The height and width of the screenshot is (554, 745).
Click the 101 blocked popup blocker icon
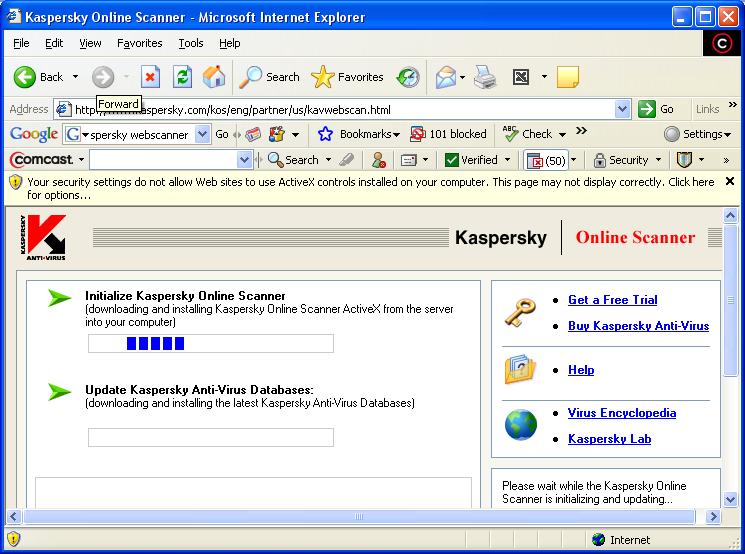[x=417, y=134]
